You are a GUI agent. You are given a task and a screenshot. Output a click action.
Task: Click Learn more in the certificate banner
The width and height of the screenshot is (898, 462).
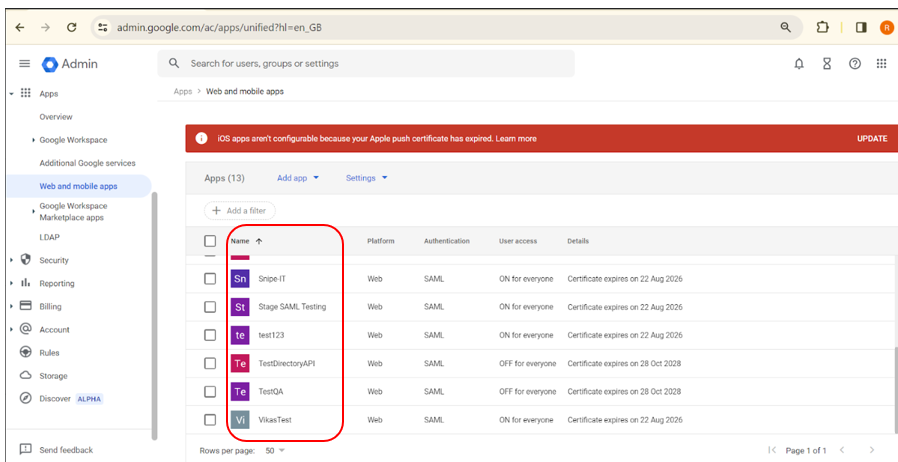click(x=516, y=139)
